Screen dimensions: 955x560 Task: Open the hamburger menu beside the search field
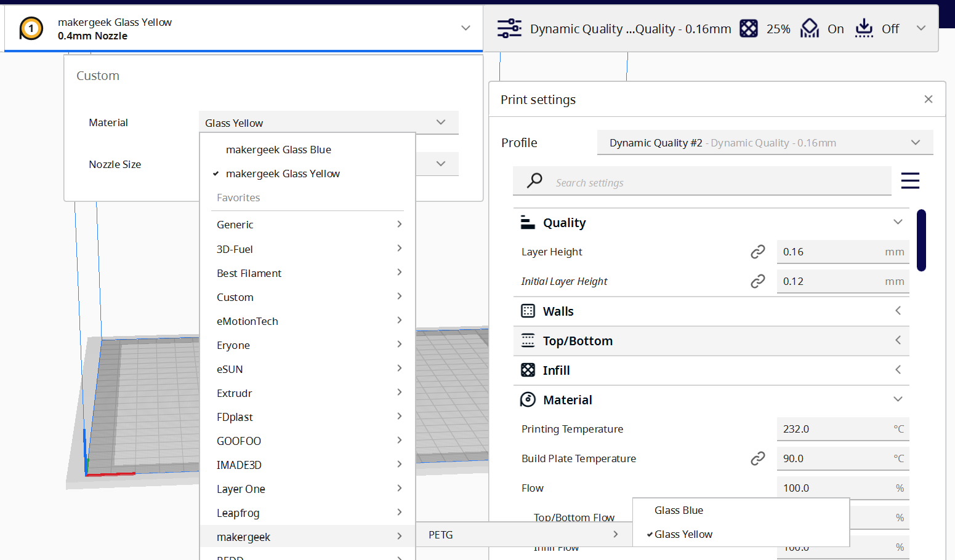[910, 181]
